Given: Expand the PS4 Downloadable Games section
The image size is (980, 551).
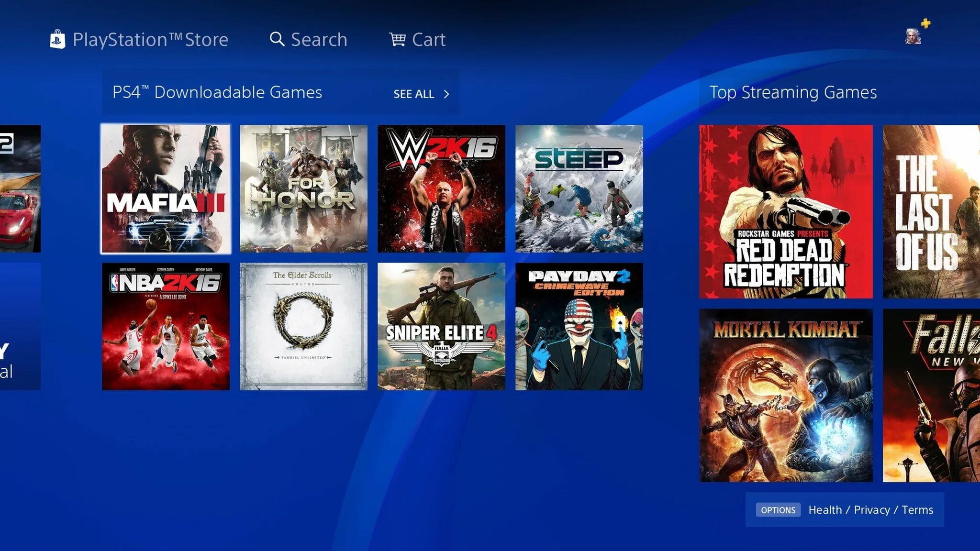Looking at the screenshot, I should [x=421, y=94].
